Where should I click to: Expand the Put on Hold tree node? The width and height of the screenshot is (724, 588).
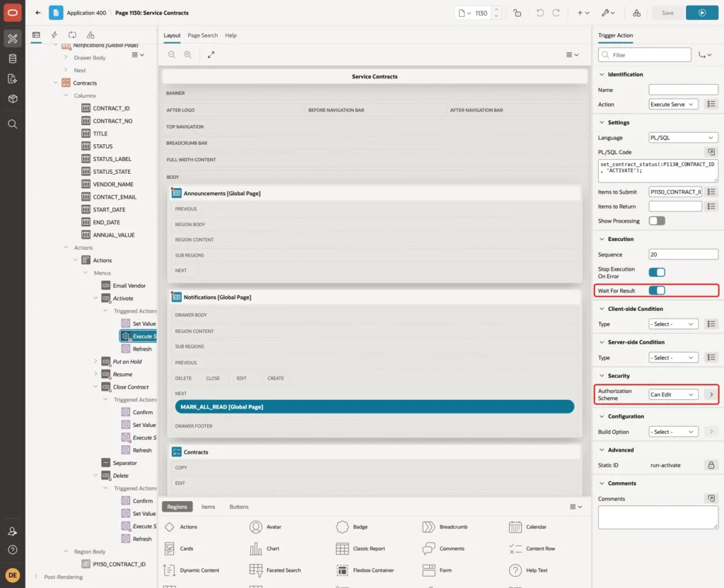pyautogui.click(x=95, y=361)
